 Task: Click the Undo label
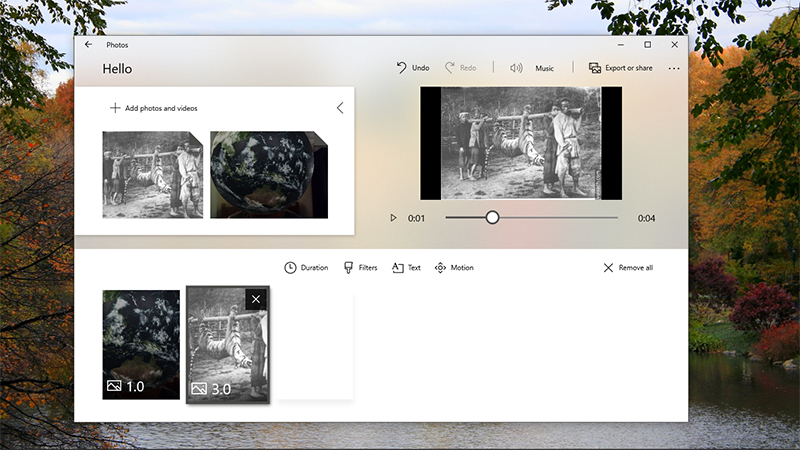click(420, 68)
